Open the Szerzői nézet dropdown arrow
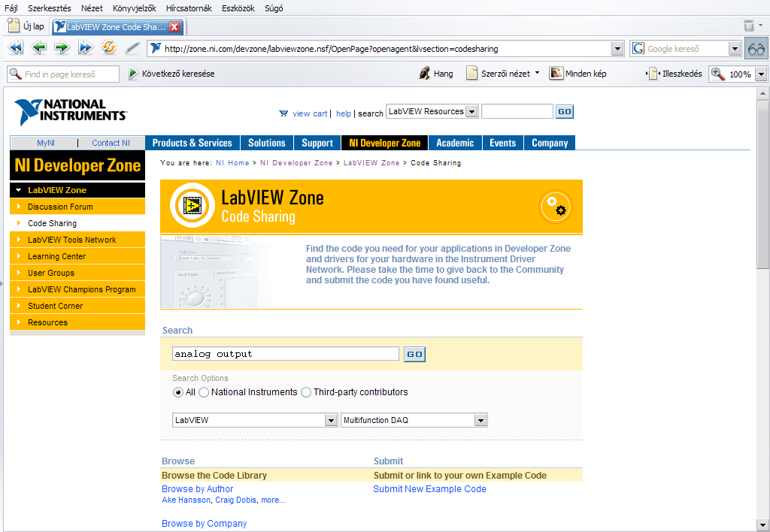The width and height of the screenshot is (770, 532). 537,73
